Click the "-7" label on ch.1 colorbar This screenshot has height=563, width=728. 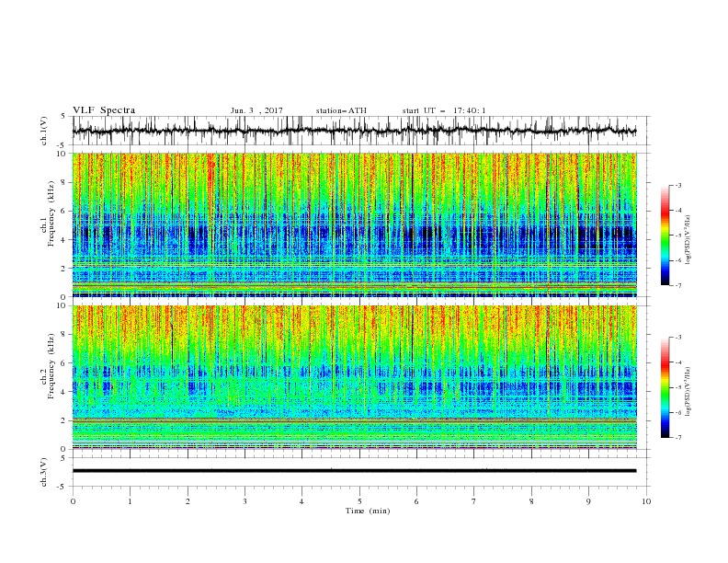click(678, 285)
